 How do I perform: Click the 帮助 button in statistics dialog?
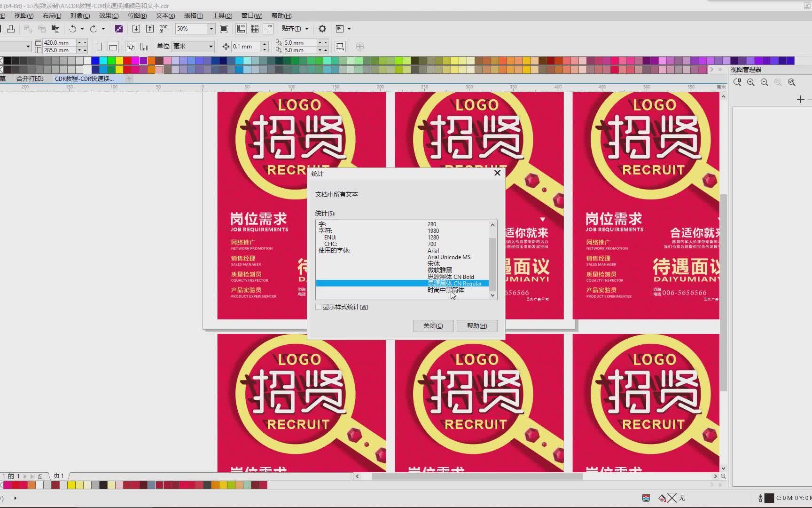477,325
